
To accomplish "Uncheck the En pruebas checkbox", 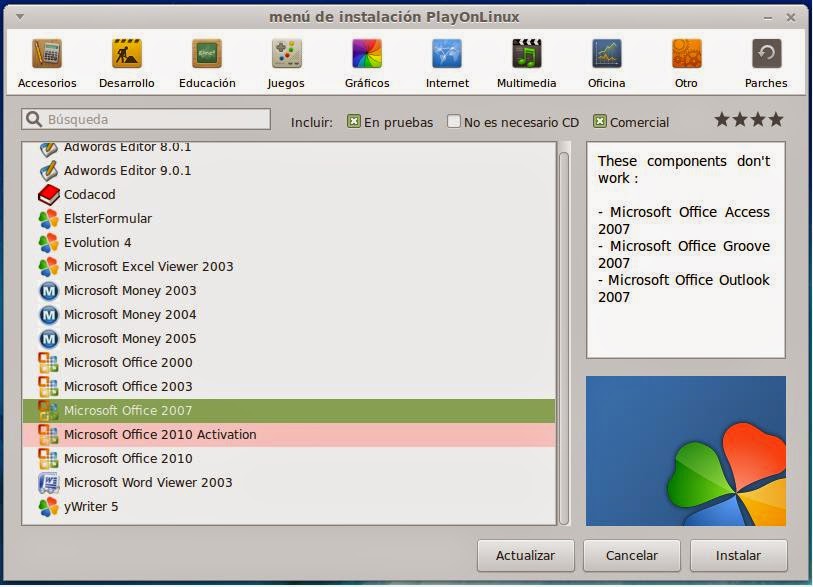I will 354,121.
